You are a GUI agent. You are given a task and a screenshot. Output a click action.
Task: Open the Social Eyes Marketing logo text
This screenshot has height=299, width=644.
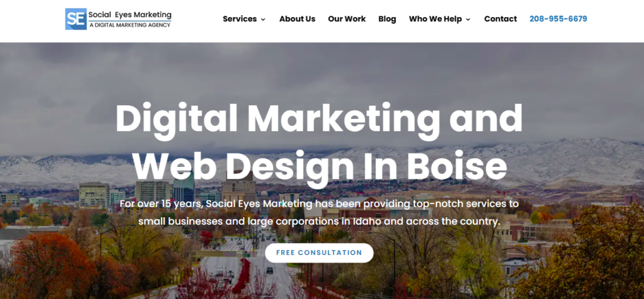pos(130,15)
